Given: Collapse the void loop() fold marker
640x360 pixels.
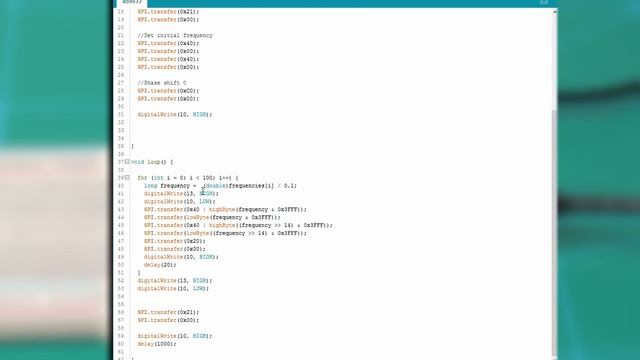Looking at the screenshot, I should [x=127, y=162].
